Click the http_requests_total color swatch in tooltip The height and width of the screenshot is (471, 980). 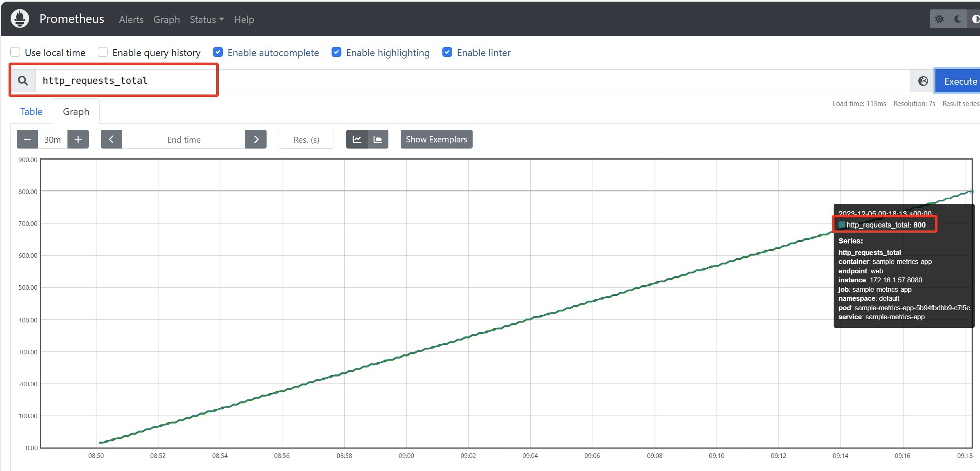pos(841,225)
